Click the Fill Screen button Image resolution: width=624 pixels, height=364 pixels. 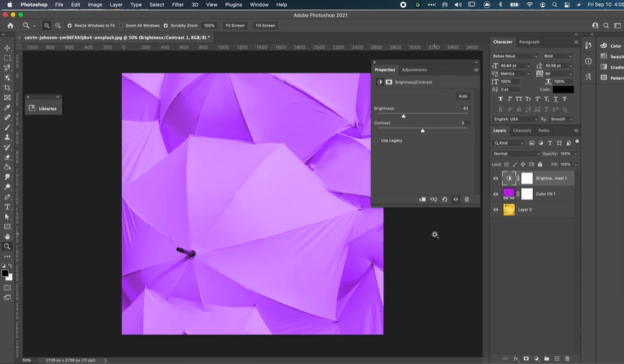[x=265, y=25]
